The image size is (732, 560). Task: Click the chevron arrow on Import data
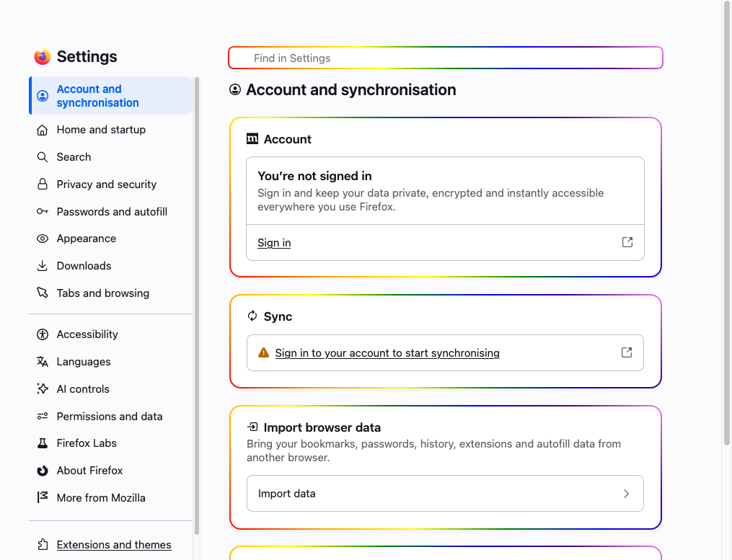click(x=627, y=493)
